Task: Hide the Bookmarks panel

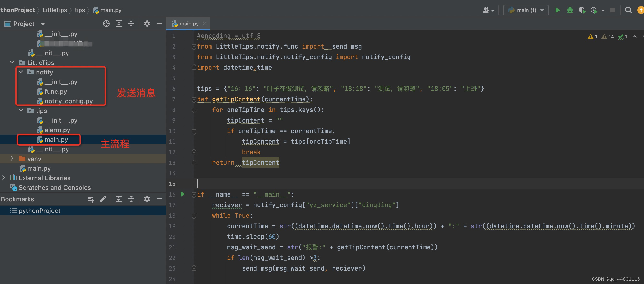Action: point(159,199)
